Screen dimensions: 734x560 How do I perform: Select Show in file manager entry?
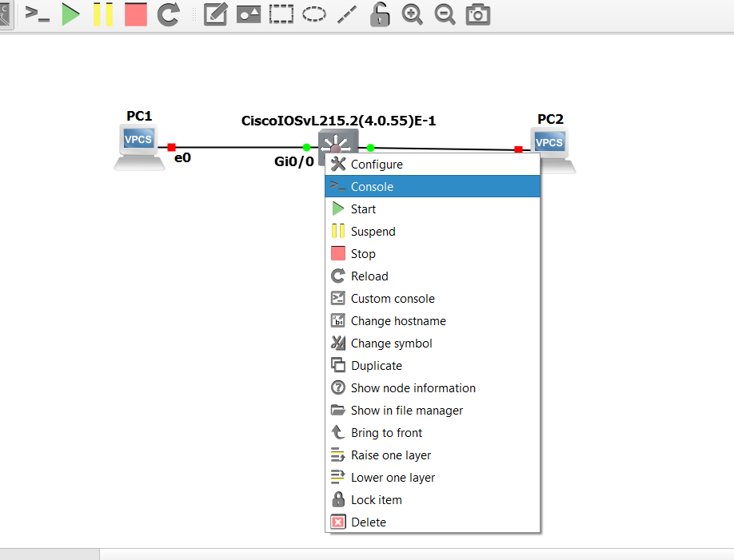click(x=433, y=411)
